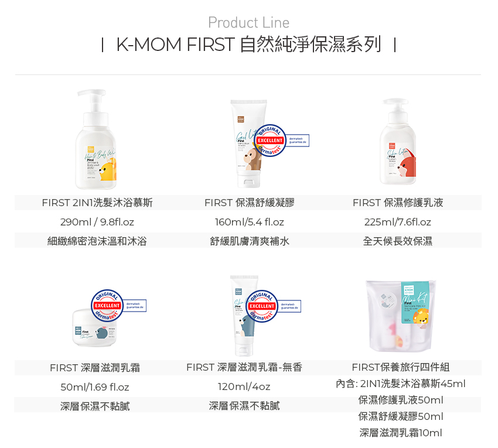Click the FIRST 深層滋潤乳霜-無香 product name

tap(244, 367)
